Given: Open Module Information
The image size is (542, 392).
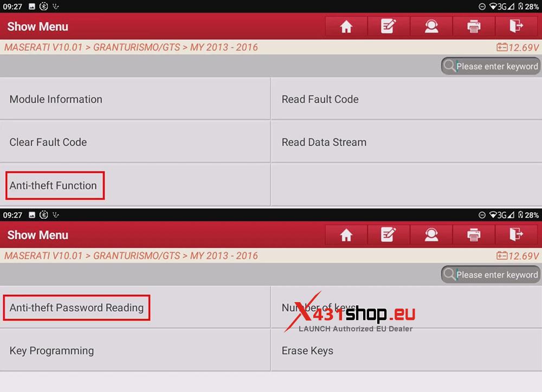Looking at the screenshot, I should click(x=135, y=99).
